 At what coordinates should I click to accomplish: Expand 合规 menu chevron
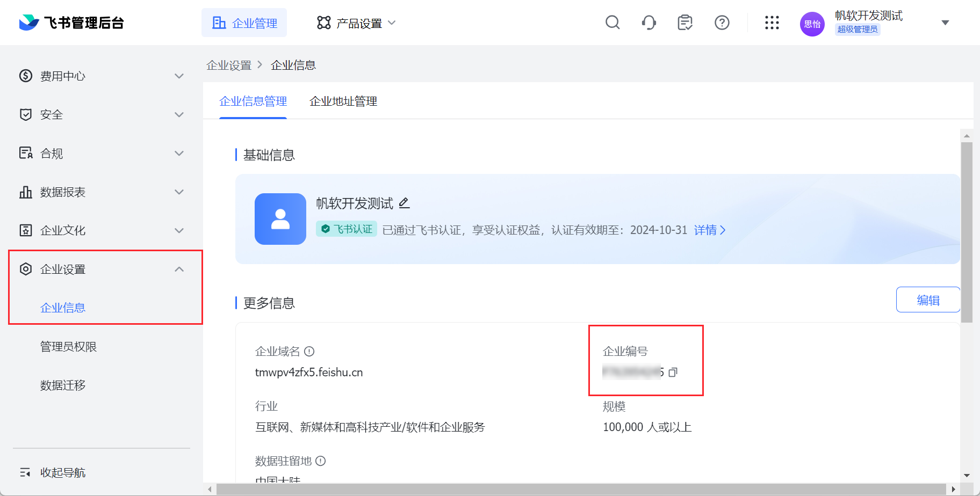(179, 154)
